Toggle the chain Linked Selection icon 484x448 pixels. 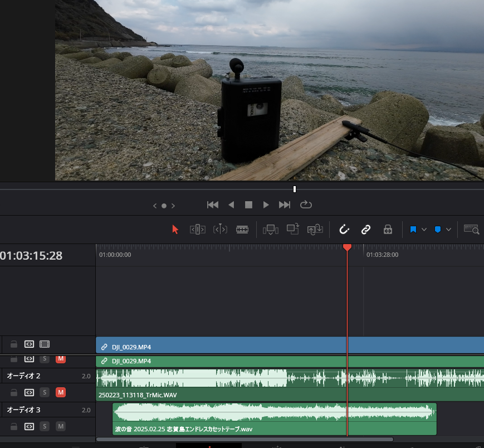(x=366, y=230)
